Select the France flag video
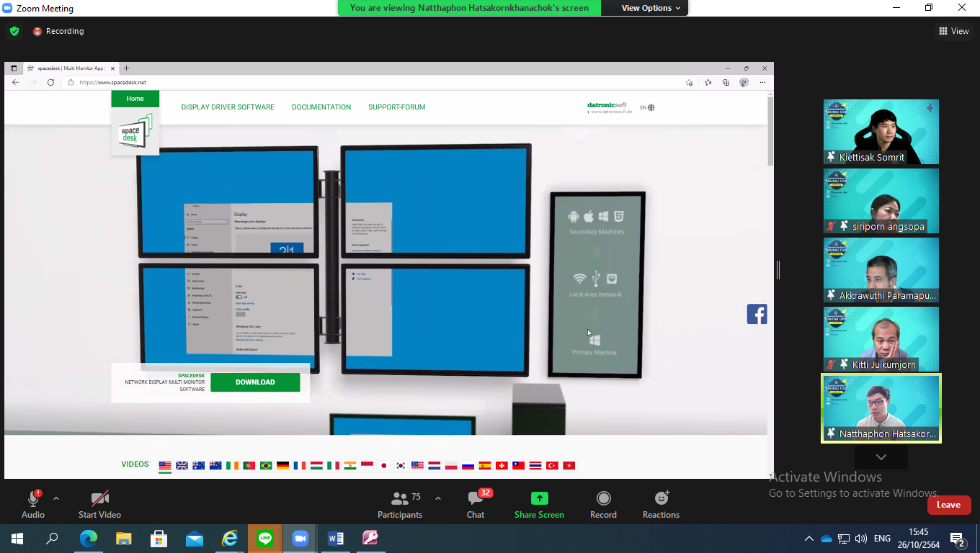This screenshot has height=553, width=980. pos(300,466)
